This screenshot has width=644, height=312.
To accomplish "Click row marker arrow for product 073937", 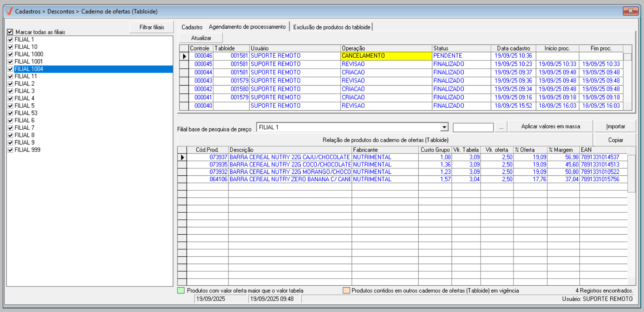I will click(x=182, y=157).
